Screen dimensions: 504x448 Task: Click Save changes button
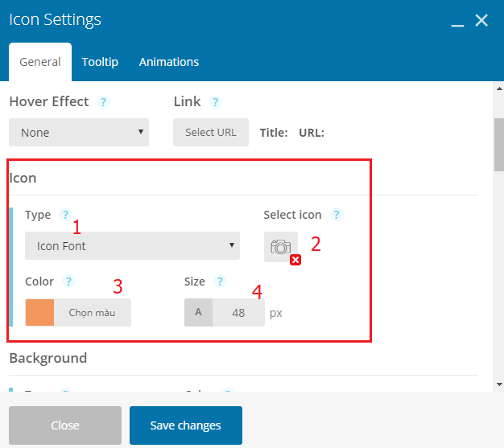coord(186,425)
